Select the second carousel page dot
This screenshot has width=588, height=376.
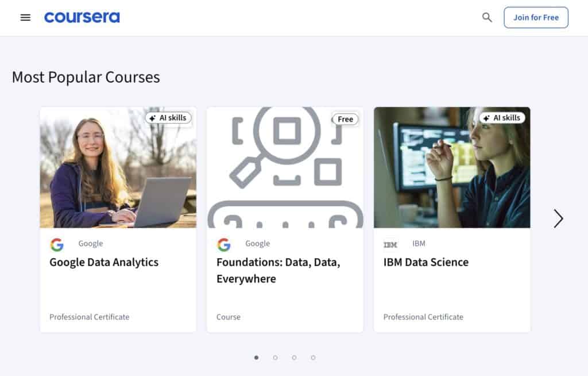coord(275,358)
